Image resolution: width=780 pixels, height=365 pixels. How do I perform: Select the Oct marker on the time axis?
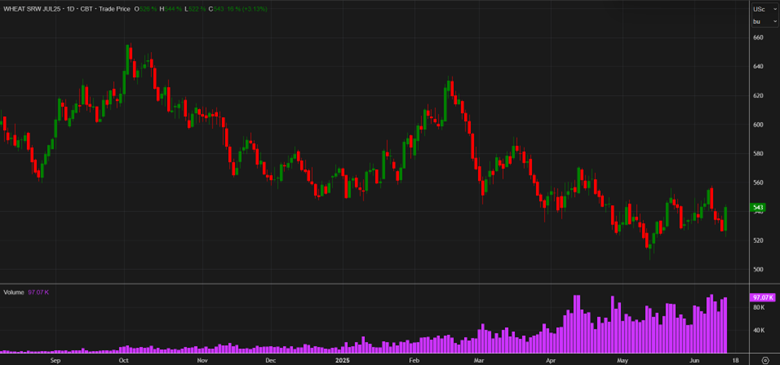click(124, 360)
